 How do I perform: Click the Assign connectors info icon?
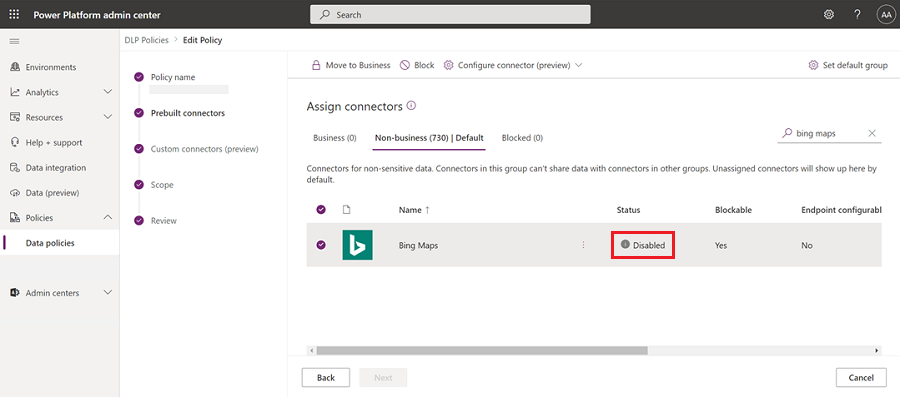coord(410,106)
